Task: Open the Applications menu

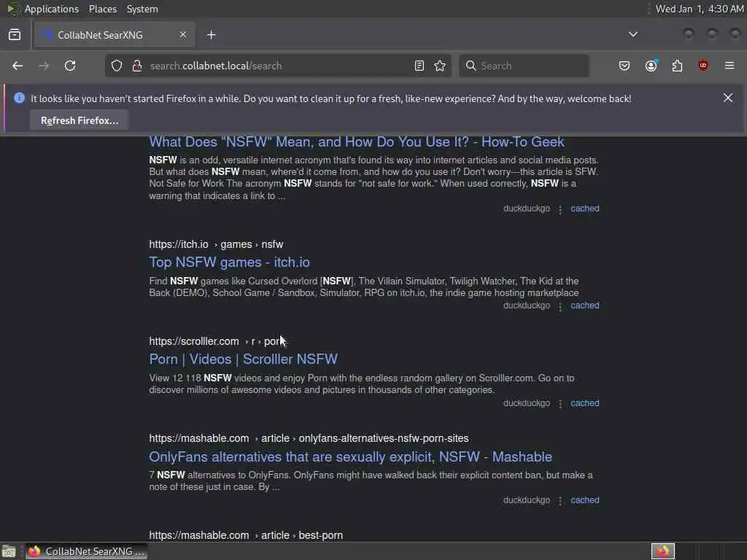Action: [52, 9]
